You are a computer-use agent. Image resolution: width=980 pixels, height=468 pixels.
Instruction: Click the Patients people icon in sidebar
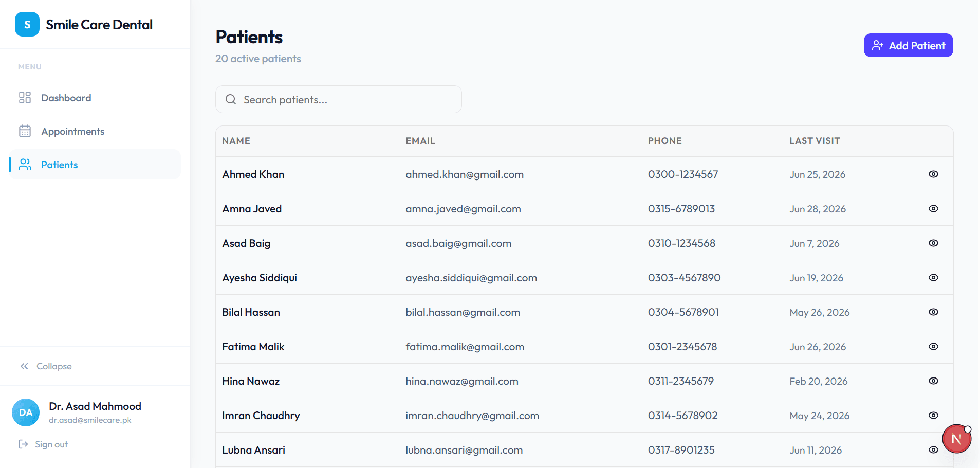click(25, 165)
